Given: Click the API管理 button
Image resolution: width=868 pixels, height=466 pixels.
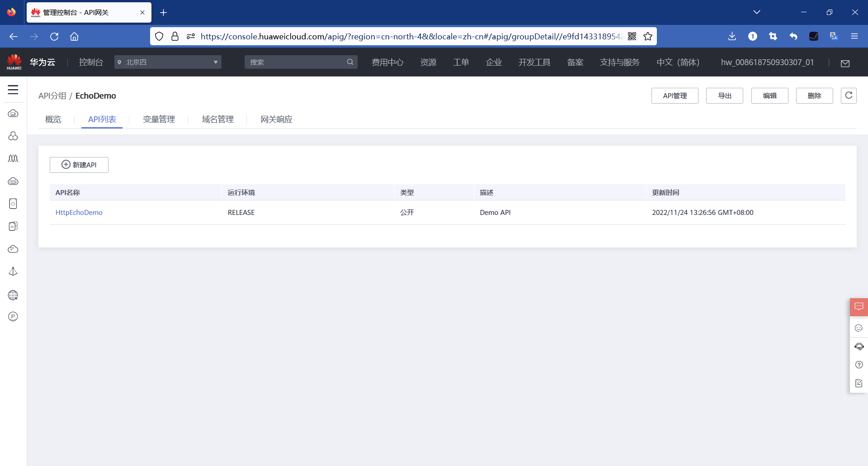Looking at the screenshot, I should pos(675,95).
